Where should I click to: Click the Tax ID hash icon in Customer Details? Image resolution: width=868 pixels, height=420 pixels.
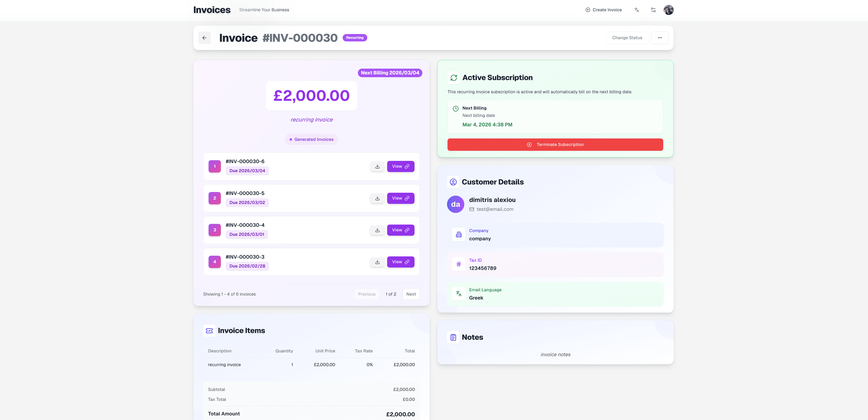tap(459, 264)
